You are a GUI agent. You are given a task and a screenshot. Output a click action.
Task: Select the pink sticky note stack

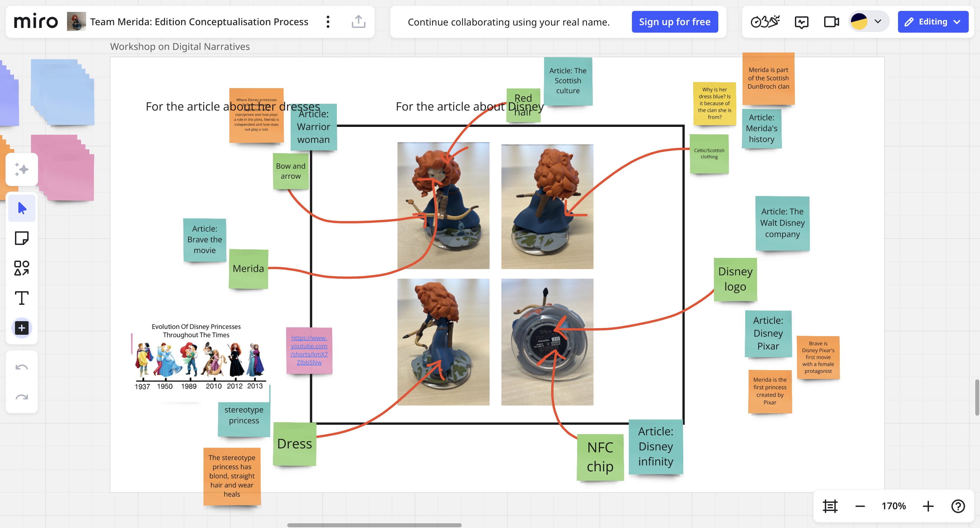point(62,168)
